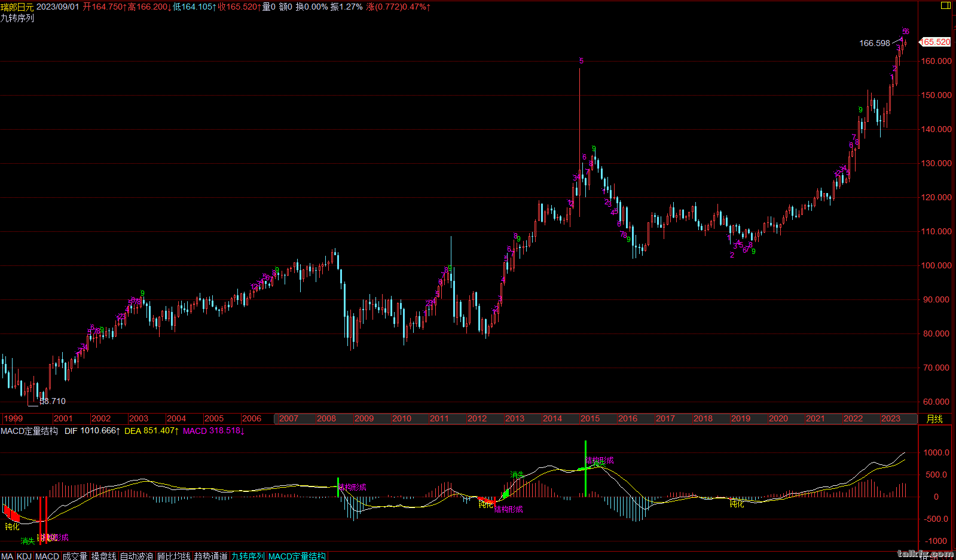Select the KDJ indicator tab
Viewport: 956px width, 560px height.
tap(24, 556)
